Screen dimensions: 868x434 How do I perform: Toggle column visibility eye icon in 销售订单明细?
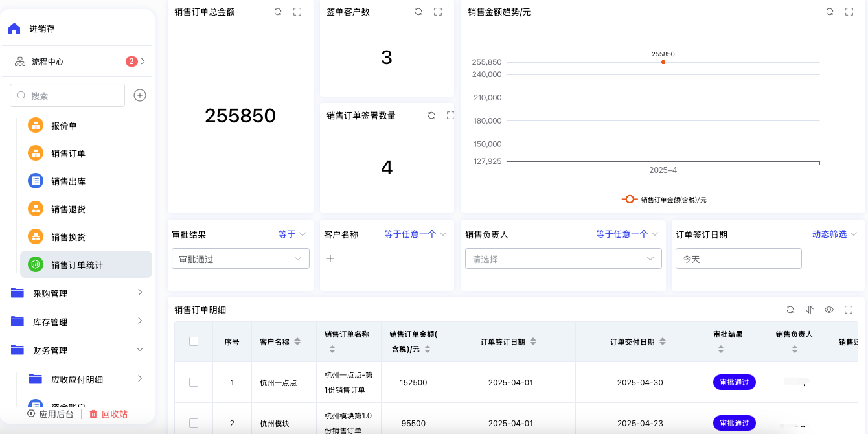829,310
